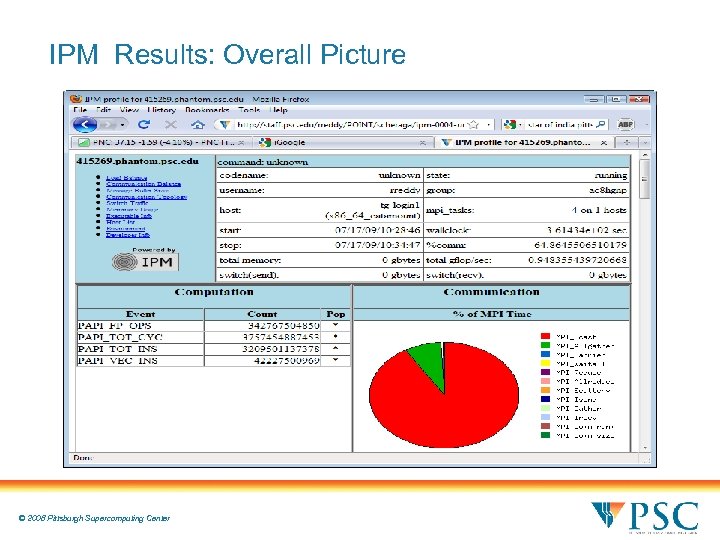The height and width of the screenshot is (540, 720).
Task: Open a new tab with plus button
Action: (627, 143)
